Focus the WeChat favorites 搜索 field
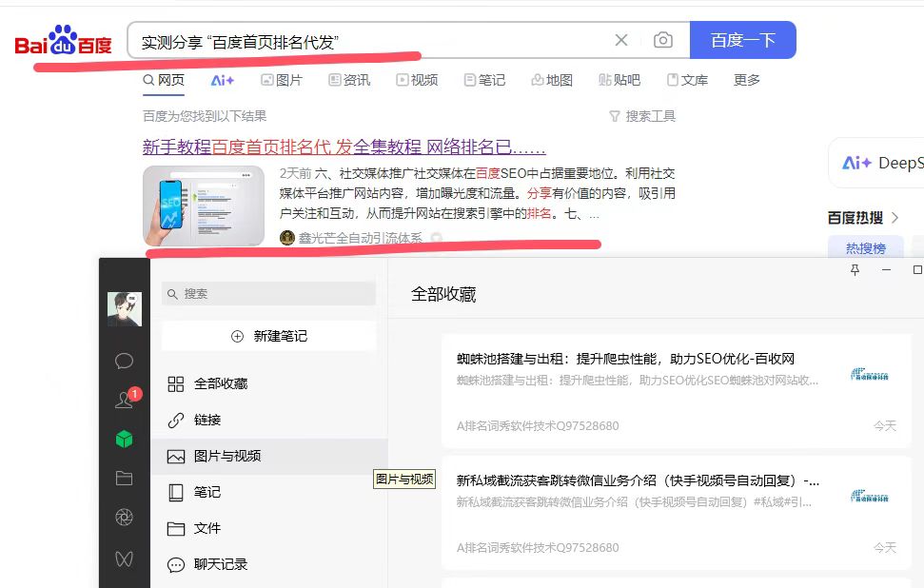The height and width of the screenshot is (588, 924). coord(268,293)
